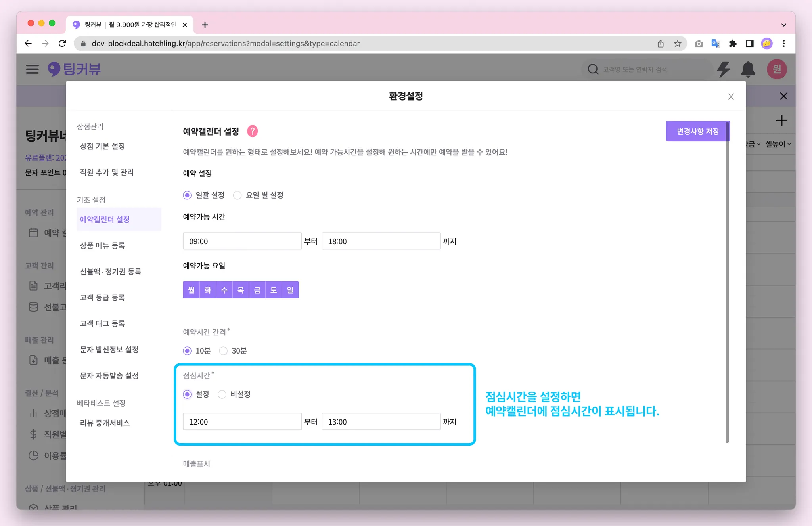The height and width of the screenshot is (526, 812).
Task: Select the 30분 interval radio button
Action: click(223, 351)
